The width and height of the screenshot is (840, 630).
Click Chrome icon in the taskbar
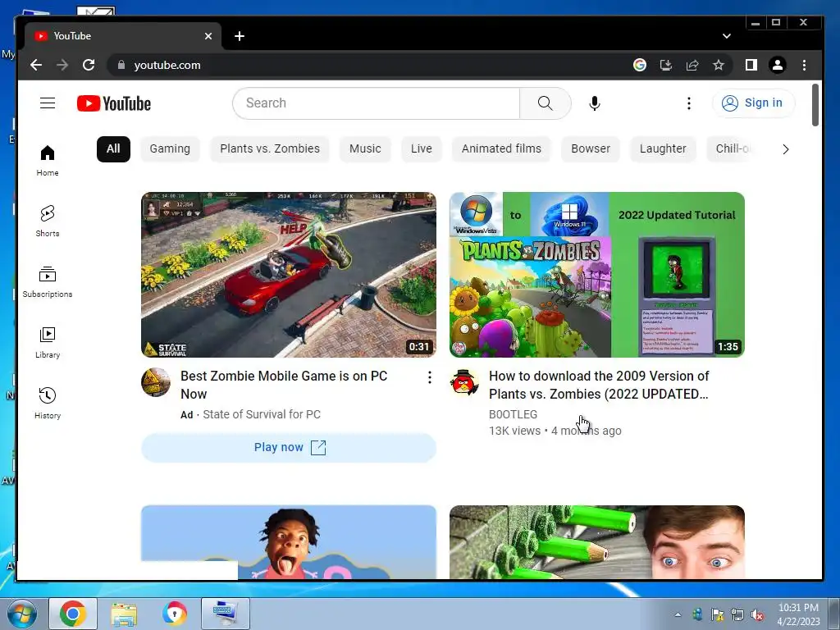pos(73,614)
